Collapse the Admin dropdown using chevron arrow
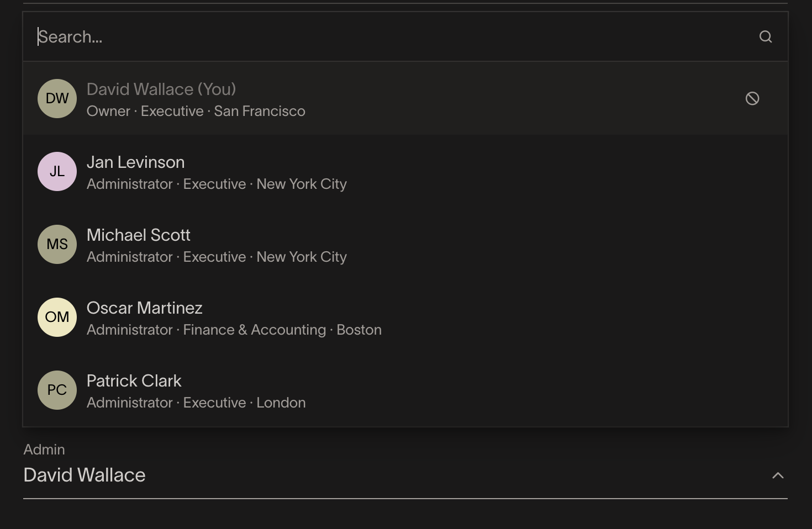The height and width of the screenshot is (529, 812). [778, 475]
